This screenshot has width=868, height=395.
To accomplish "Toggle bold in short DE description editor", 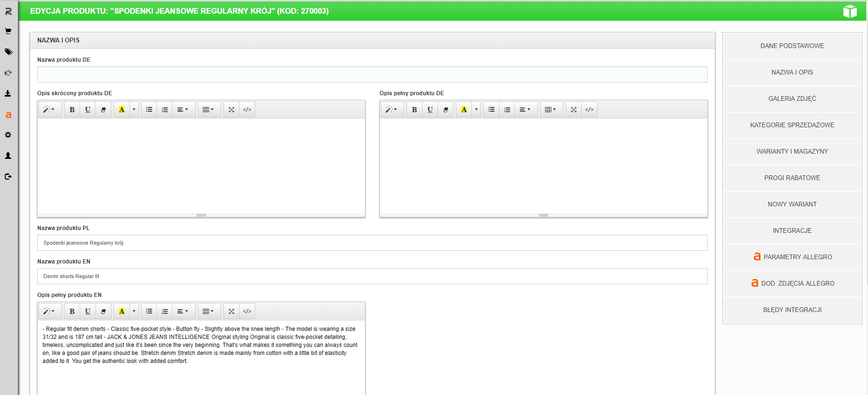I will click(72, 109).
